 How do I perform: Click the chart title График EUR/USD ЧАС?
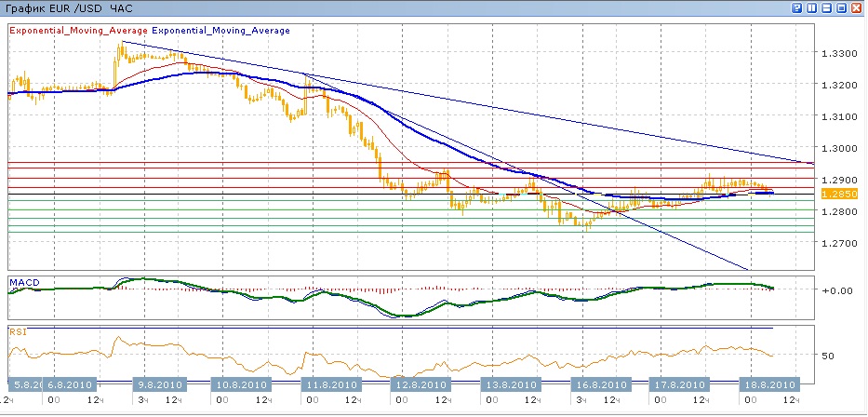56,7
